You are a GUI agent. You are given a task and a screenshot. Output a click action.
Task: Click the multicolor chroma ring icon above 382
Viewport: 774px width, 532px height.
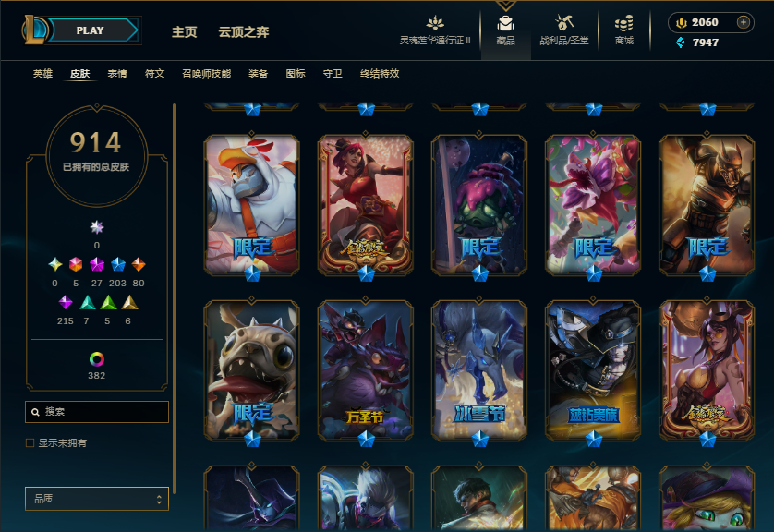[97, 358]
